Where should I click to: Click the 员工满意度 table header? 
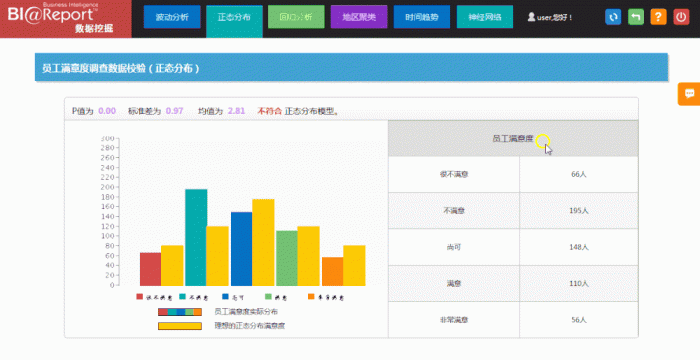coord(513,138)
